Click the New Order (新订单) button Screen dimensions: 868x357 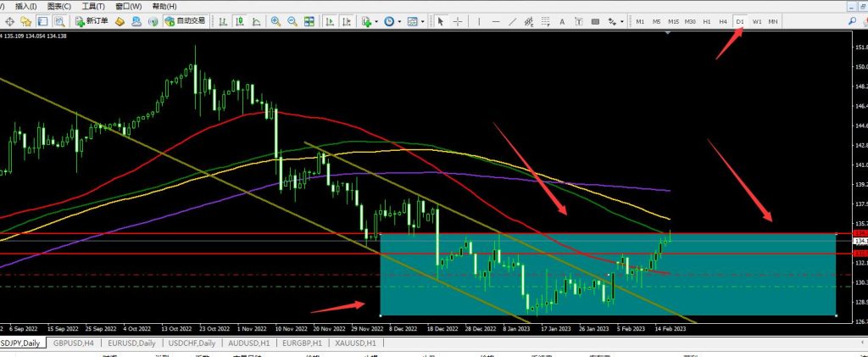coord(92,20)
